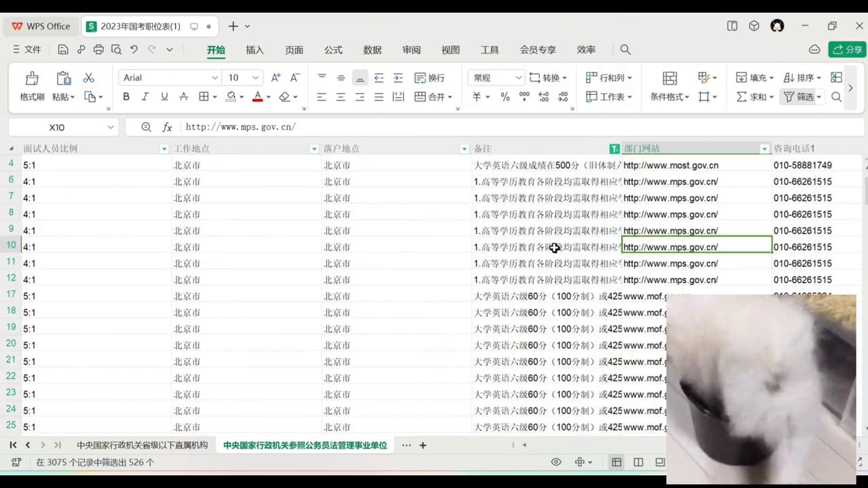
Task: Click the 筛选 filter button
Action: (799, 97)
